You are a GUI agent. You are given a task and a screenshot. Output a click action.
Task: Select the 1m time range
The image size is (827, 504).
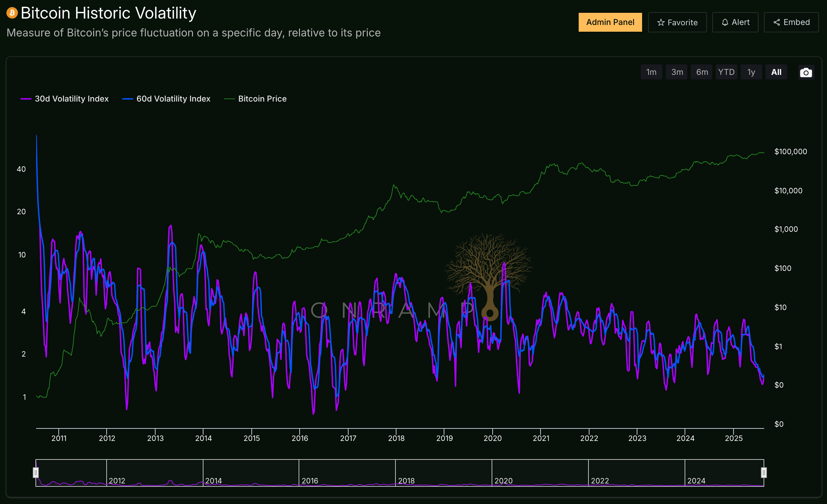coord(651,72)
